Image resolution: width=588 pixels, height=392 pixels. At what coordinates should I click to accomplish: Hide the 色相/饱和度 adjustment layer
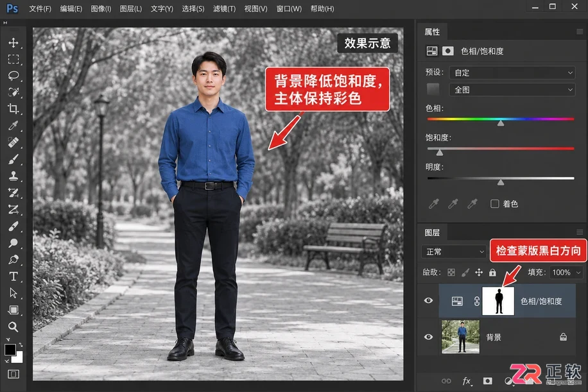428,300
